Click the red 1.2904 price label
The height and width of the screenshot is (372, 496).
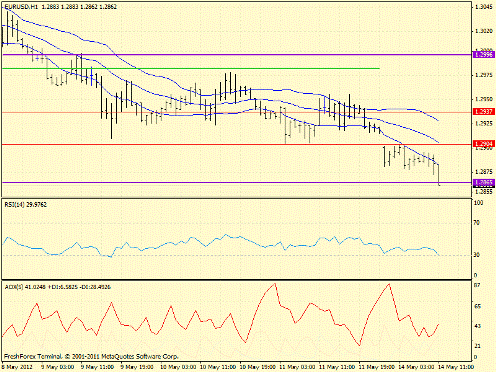pyautogui.click(x=484, y=144)
